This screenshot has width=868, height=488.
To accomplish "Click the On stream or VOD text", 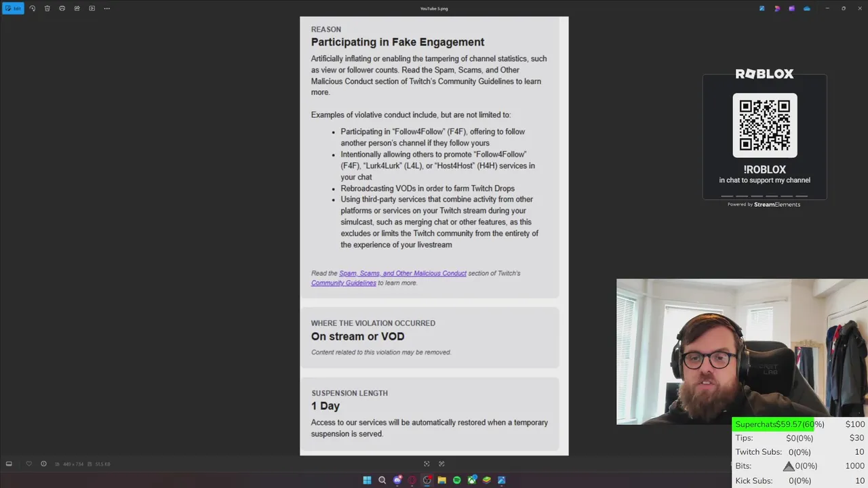I will click(x=357, y=336).
